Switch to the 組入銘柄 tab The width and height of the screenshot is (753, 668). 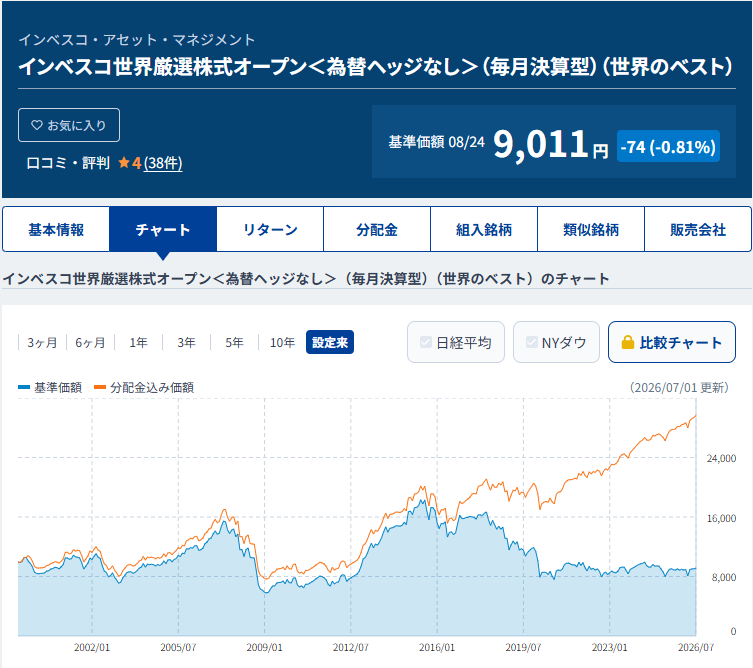click(x=484, y=229)
